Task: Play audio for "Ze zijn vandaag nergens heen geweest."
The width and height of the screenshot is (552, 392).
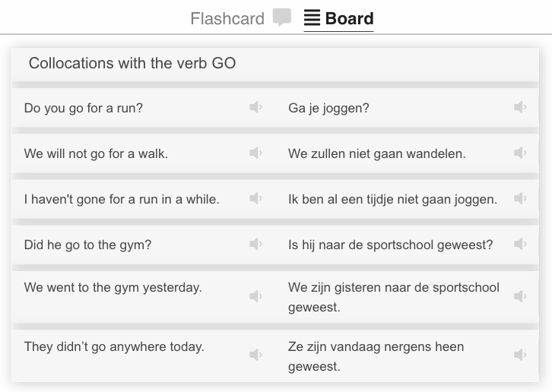Action: (x=520, y=355)
